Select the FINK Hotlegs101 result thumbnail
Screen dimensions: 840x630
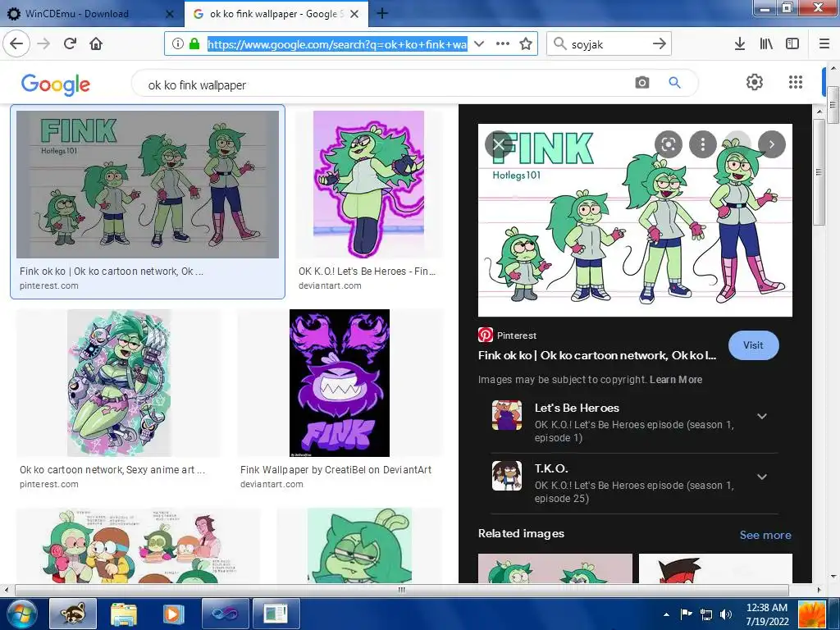[x=148, y=185]
